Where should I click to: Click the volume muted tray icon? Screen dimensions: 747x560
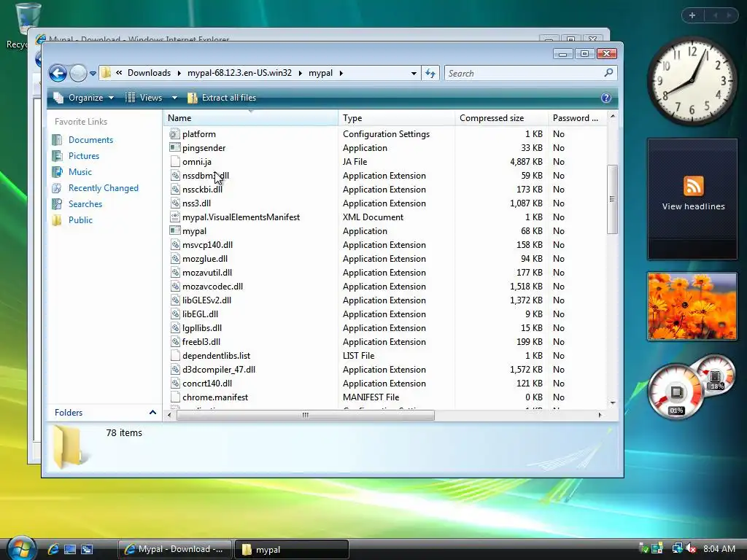691,548
